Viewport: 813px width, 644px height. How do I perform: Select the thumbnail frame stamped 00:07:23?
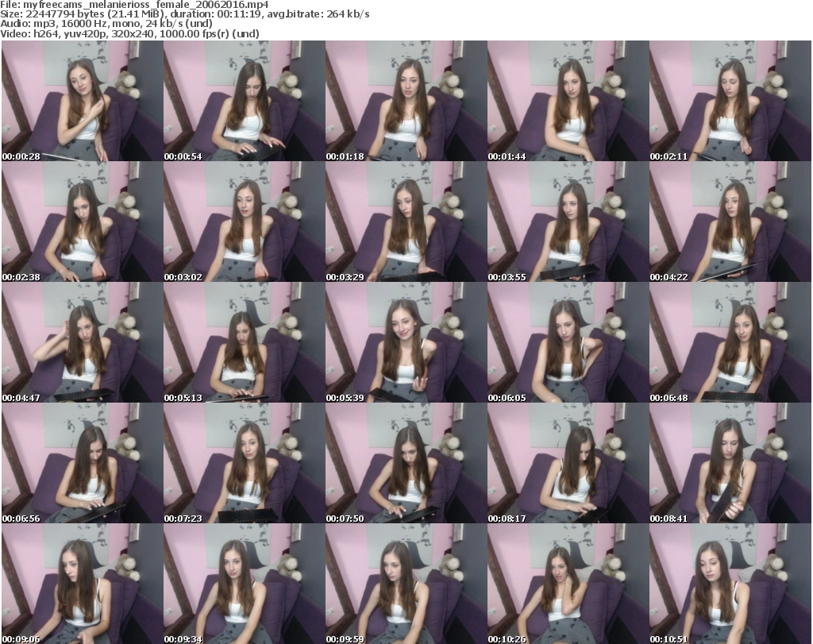tap(245, 463)
